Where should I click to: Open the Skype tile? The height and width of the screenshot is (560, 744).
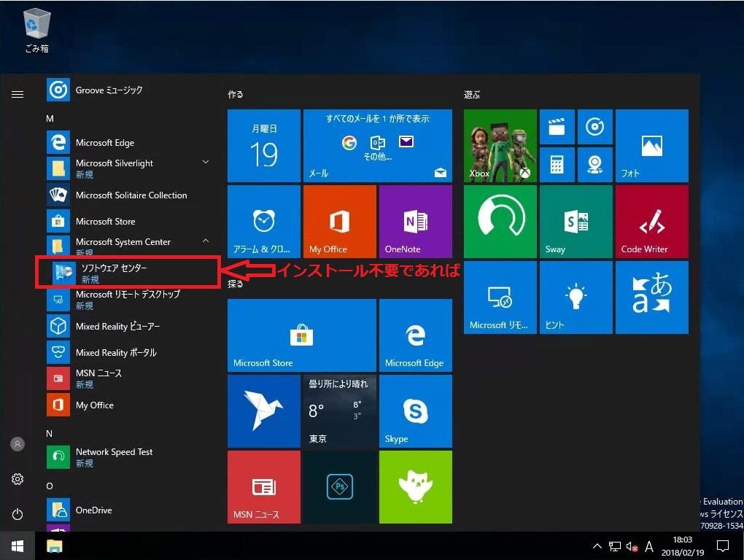point(416,411)
